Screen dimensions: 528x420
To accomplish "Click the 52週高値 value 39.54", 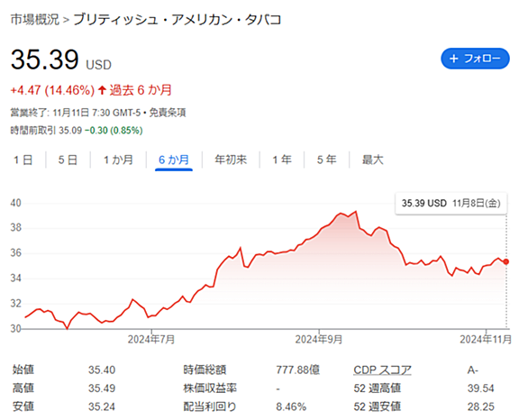I will [480, 388].
